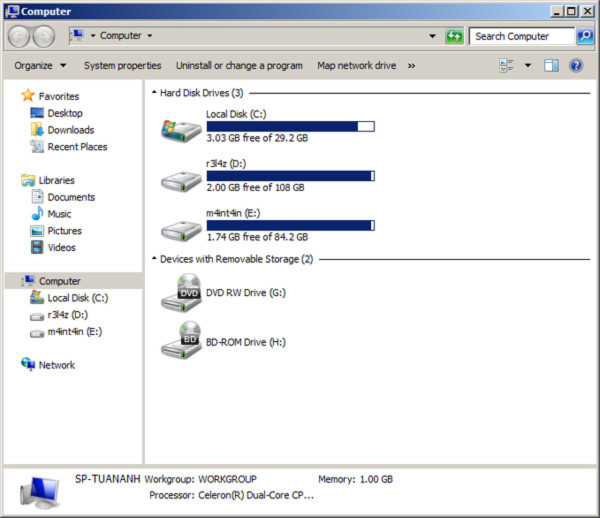Show more toolbar commands chevron
Viewport: 600px width, 518px height.
[411, 66]
